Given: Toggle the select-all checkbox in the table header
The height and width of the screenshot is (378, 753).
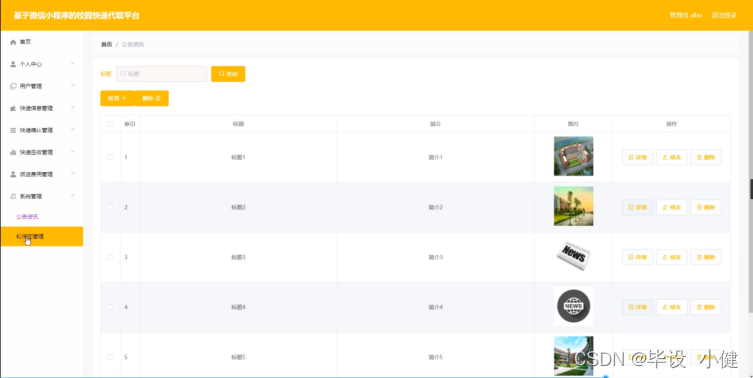Looking at the screenshot, I should (110, 124).
